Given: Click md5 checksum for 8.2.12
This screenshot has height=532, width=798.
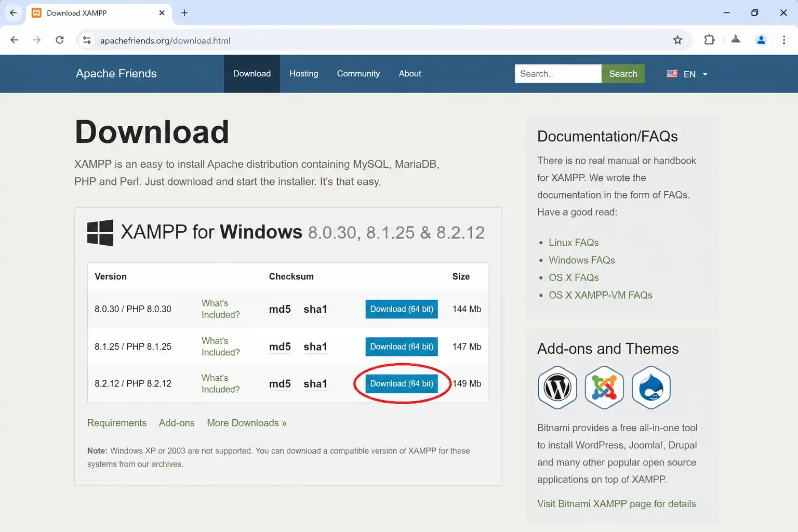Looking at the screenshot, I should point(280,384).
